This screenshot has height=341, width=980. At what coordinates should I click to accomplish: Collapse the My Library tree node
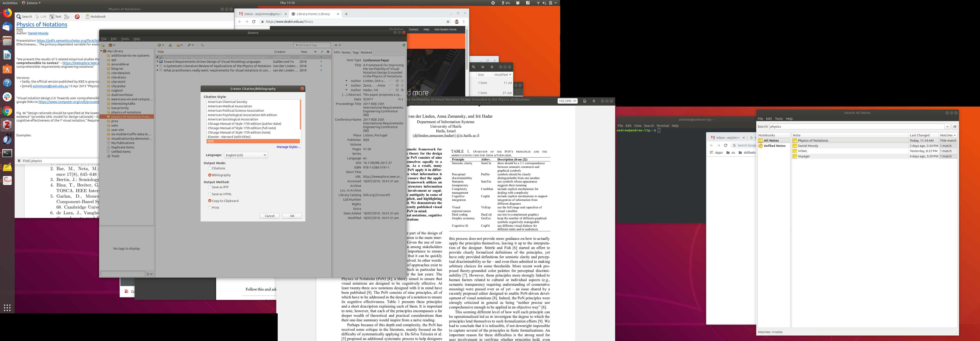(101, 51)
